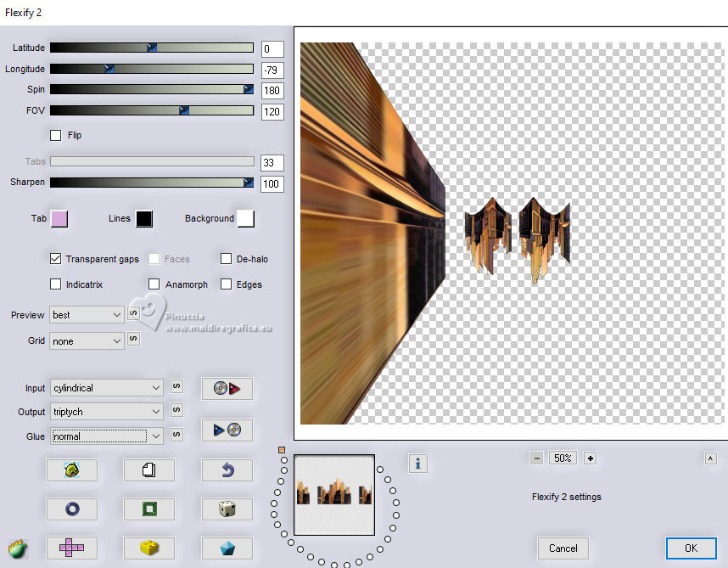Click the 50% zoom level display
The image size is (728, 568).
tap(563, 458)
